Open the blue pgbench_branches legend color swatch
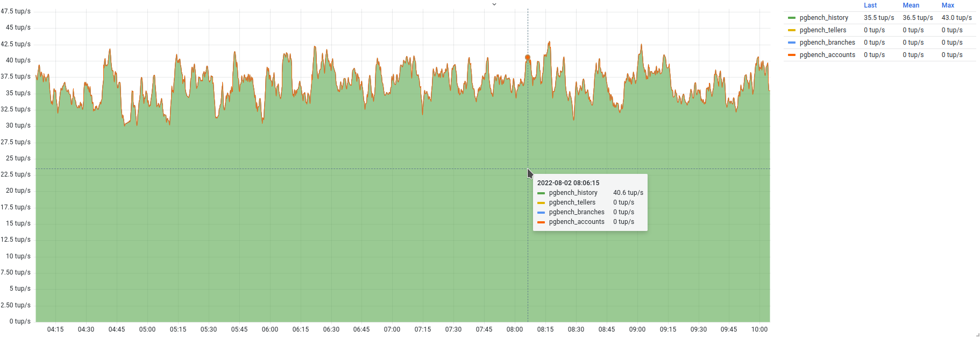The width and height of the screenshot is (980, 337). (792, 43)
